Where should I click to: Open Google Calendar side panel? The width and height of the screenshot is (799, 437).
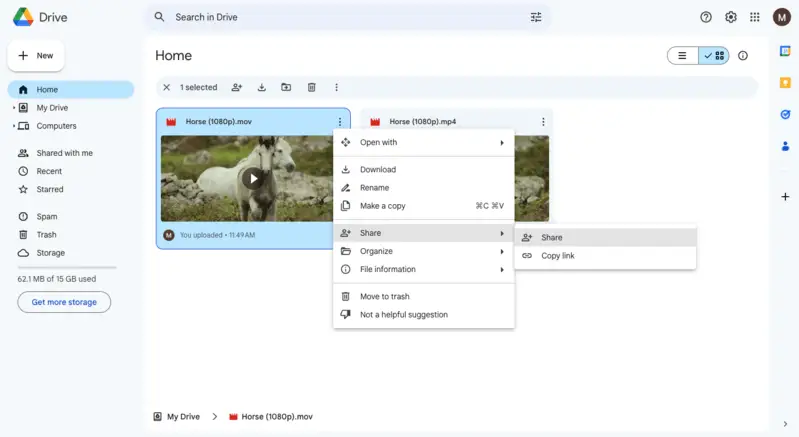(785, 51)
